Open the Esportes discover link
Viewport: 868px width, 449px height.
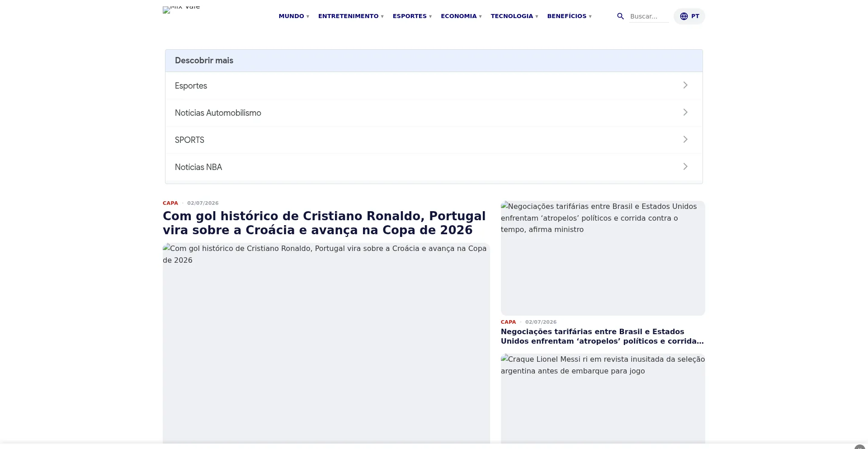point(434,85)
